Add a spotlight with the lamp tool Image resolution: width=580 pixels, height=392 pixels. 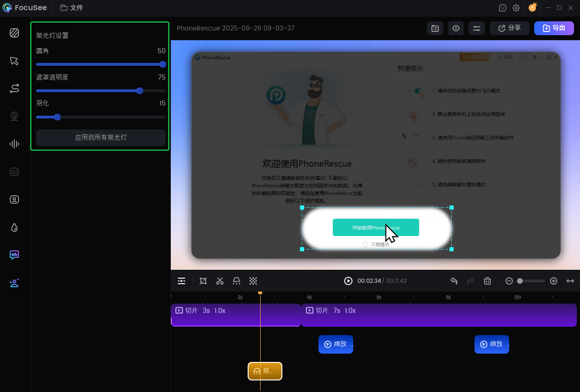[x=237, y=281]
